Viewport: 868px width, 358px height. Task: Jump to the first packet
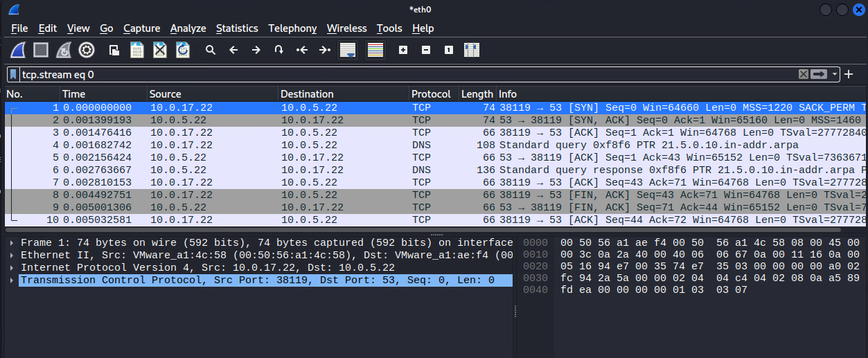tap(302, 50)
